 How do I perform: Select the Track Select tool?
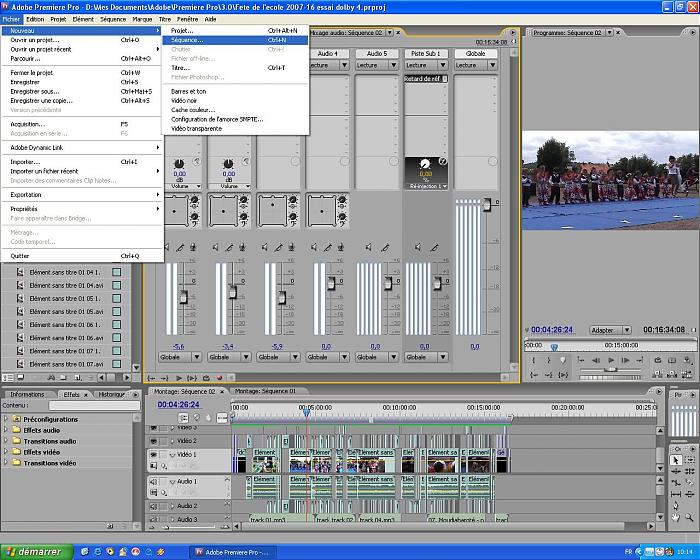pos(689,460)
